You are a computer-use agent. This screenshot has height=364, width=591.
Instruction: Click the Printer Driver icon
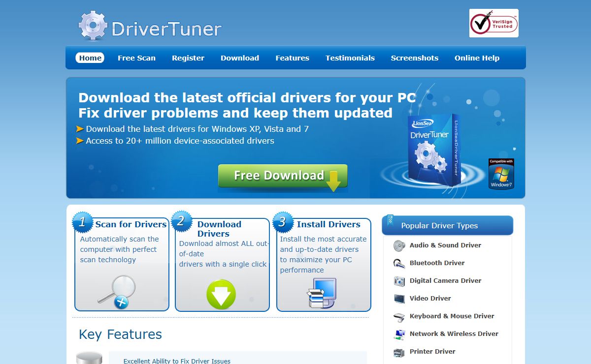click(x=399, y=352)
